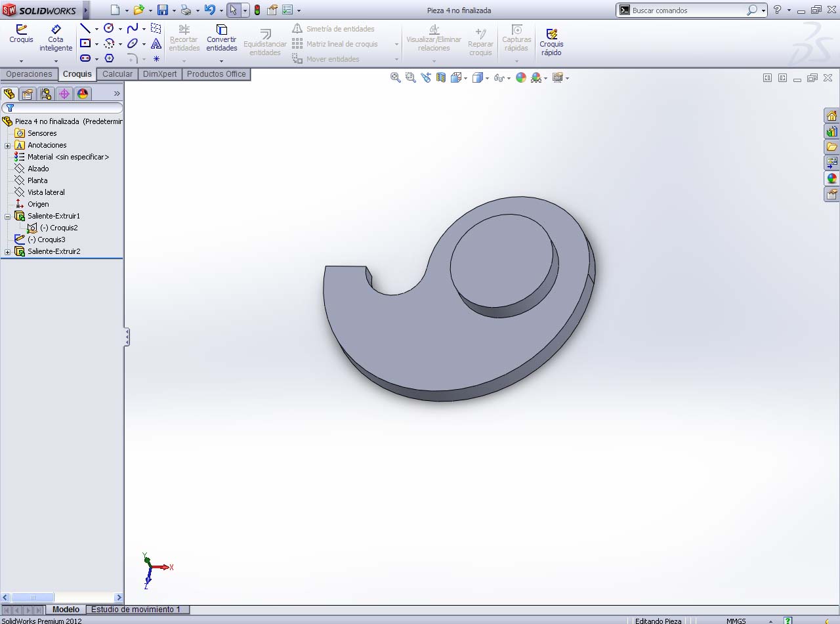Collapse the Saliente-Extruir1 node
This screenshot has width=840, height=624.
(x=7, y=217)
